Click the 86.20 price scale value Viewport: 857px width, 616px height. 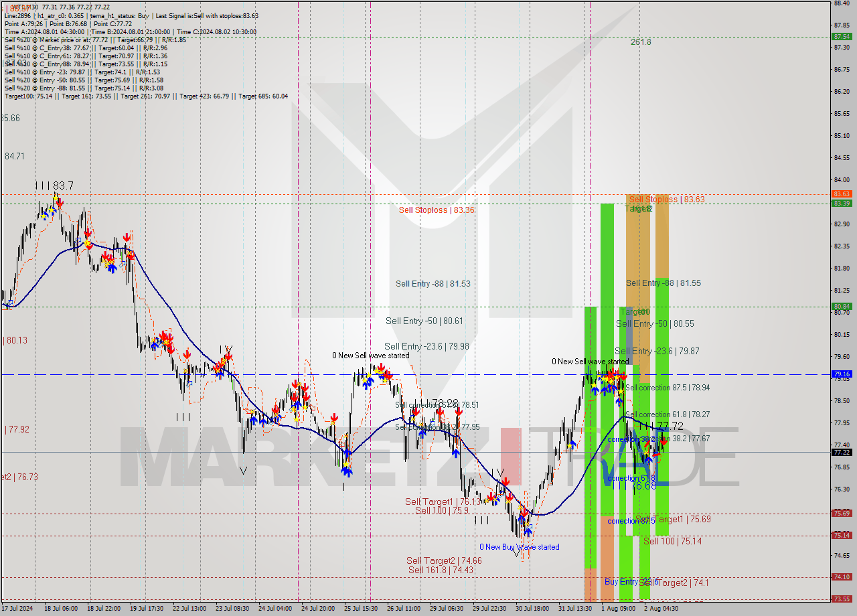click(842, 92)
